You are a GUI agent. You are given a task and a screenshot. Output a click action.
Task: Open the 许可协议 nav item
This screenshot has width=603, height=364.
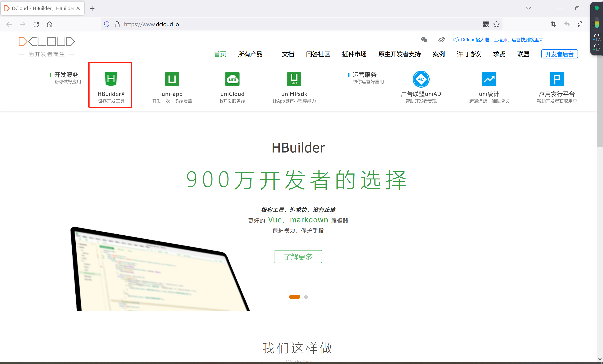click(469, 54)
